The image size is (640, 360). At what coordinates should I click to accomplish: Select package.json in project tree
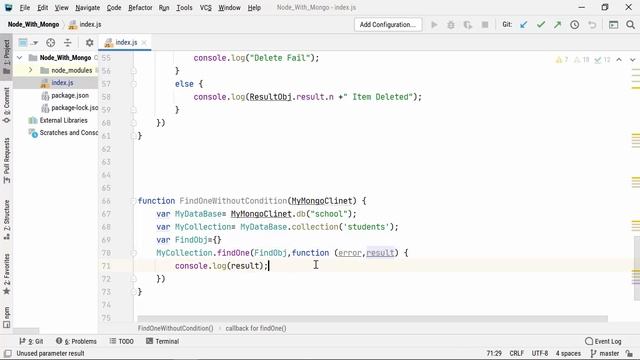click(70, 96)
